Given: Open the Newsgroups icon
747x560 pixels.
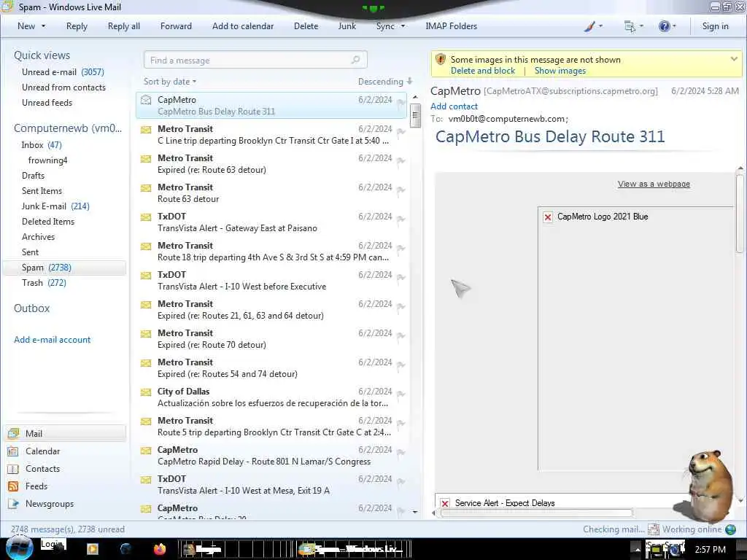Looking at the screenshot, I should click(x=13, y=504).
